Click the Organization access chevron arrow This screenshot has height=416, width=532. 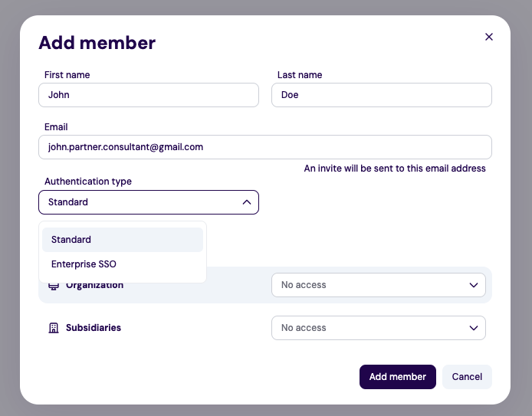[473, 285]
